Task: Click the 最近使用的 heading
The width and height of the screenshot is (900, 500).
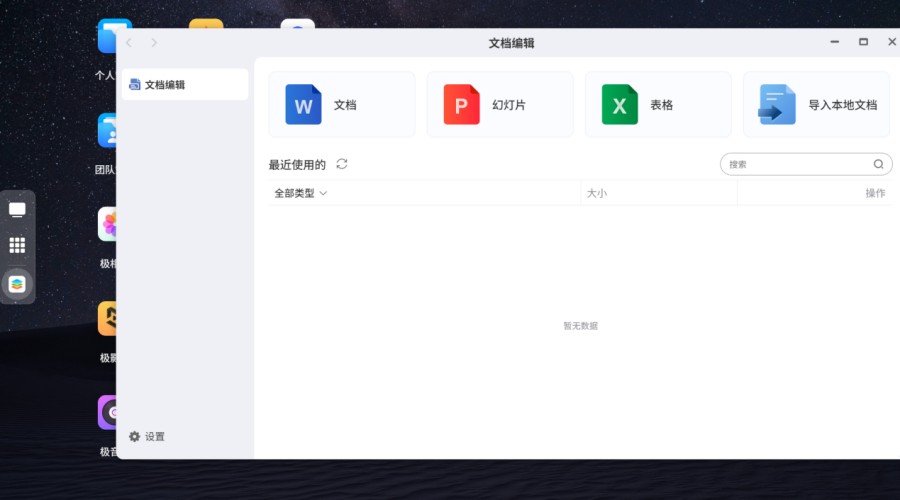Action: point(297,165)
